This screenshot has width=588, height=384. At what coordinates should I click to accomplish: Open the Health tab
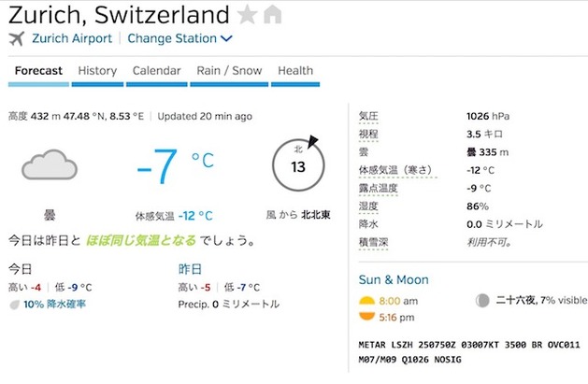click(295, 70)
